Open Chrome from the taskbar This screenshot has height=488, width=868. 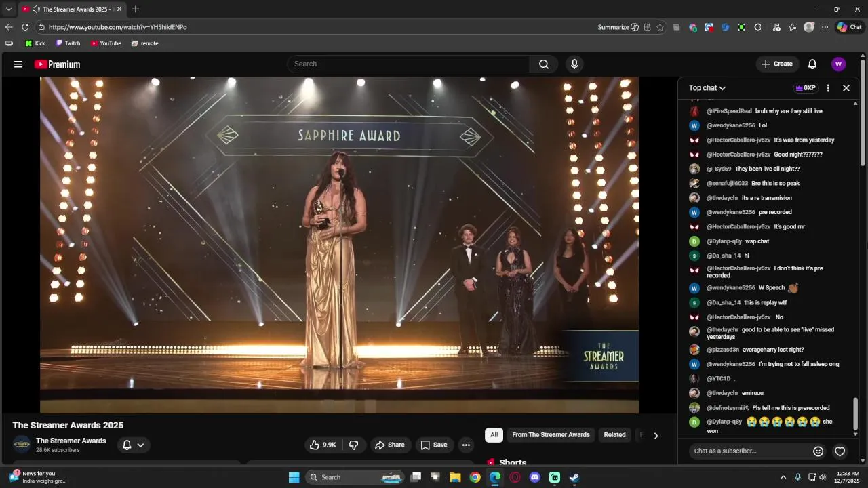[x=475, y=477]
